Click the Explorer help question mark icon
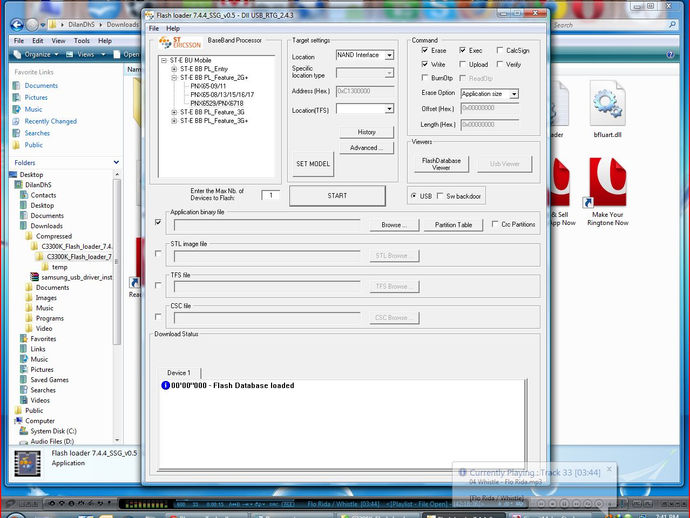Screen dimensions: 690x518 click(670, 55)
